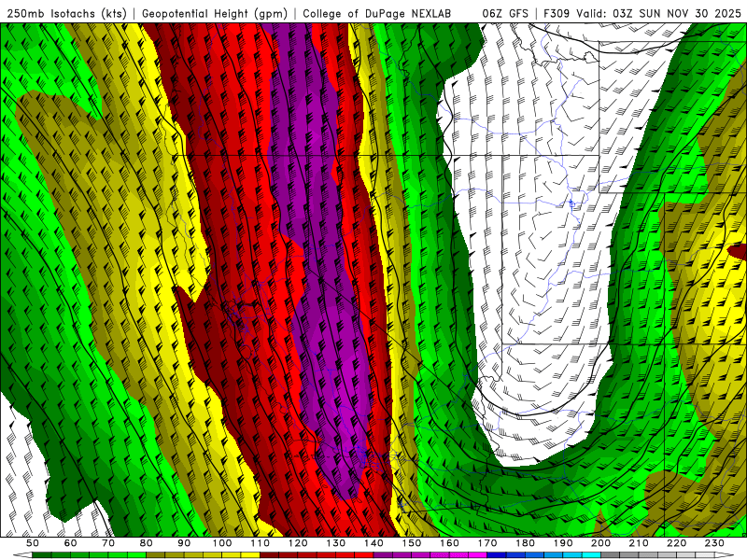This screenshot has width=747, height=560.
Task: Click the '100' legend value
Action: [222, 543]
